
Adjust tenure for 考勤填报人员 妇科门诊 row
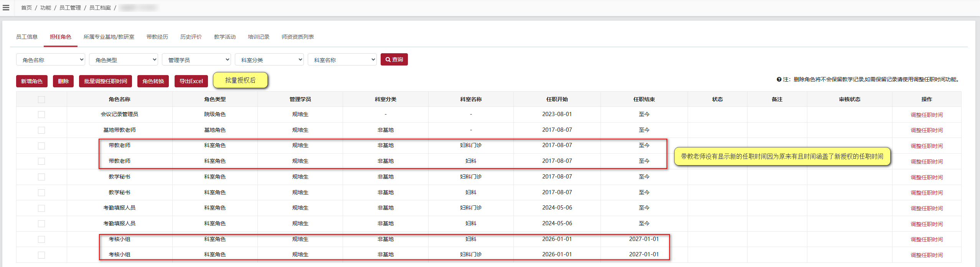(927, 208)
